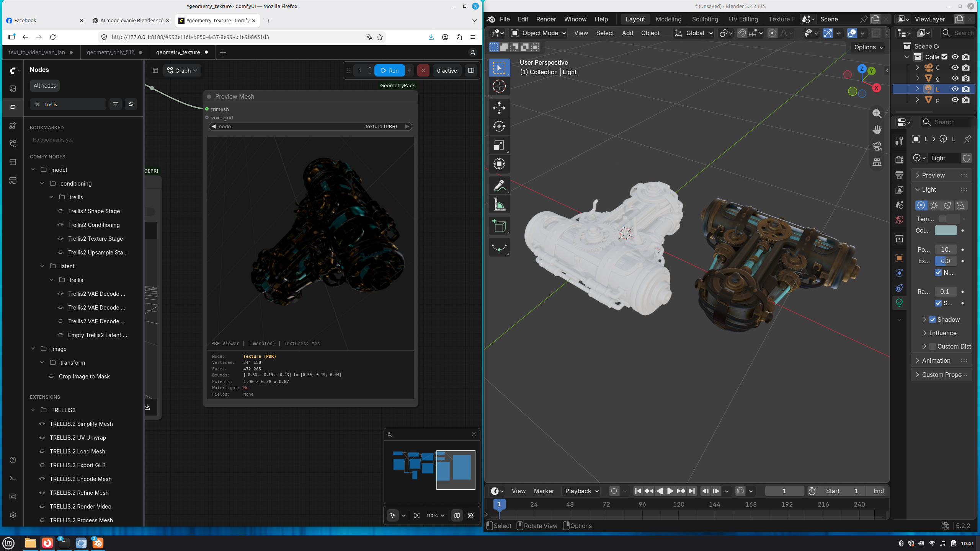Open the viewport Options button
The height and width of the screenshot is (551, 980).
868,47
